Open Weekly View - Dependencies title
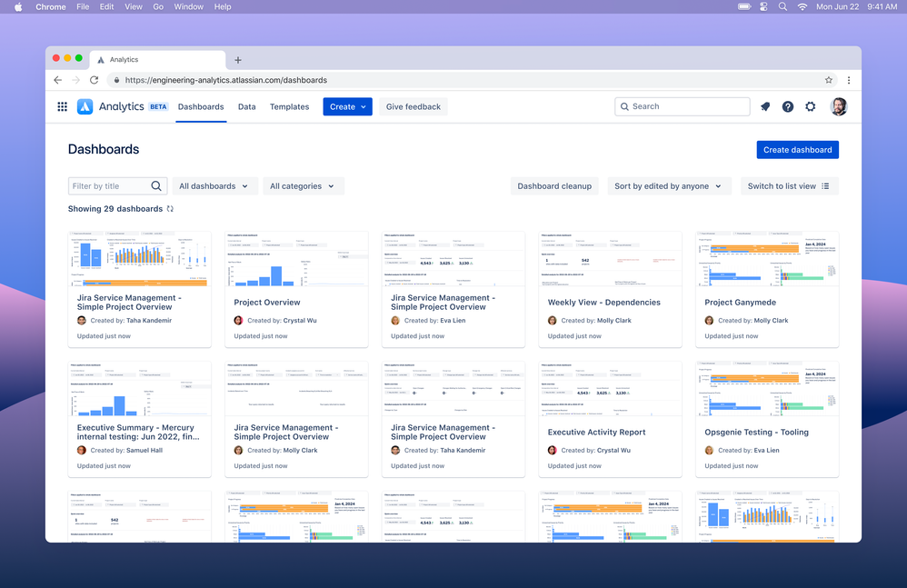This screenshot has height=588, width=907. (x=603, y=303)
